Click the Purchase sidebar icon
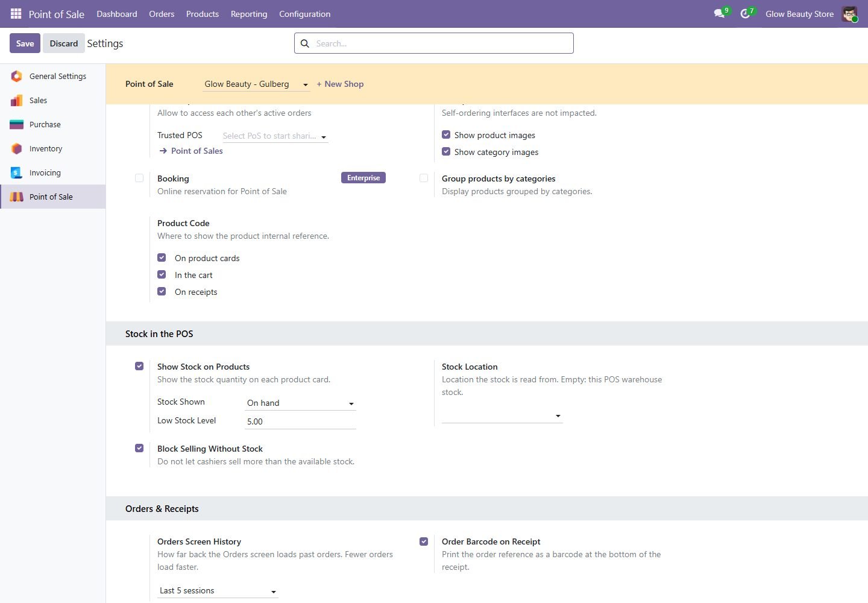 tap(17, 124)
